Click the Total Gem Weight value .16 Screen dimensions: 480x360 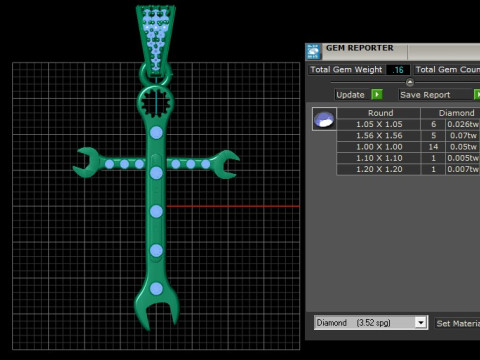point(398,70)
